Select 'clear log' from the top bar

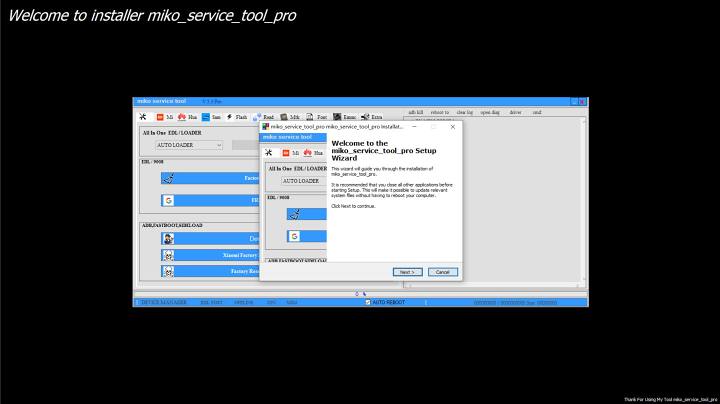[x=465, y=112]
